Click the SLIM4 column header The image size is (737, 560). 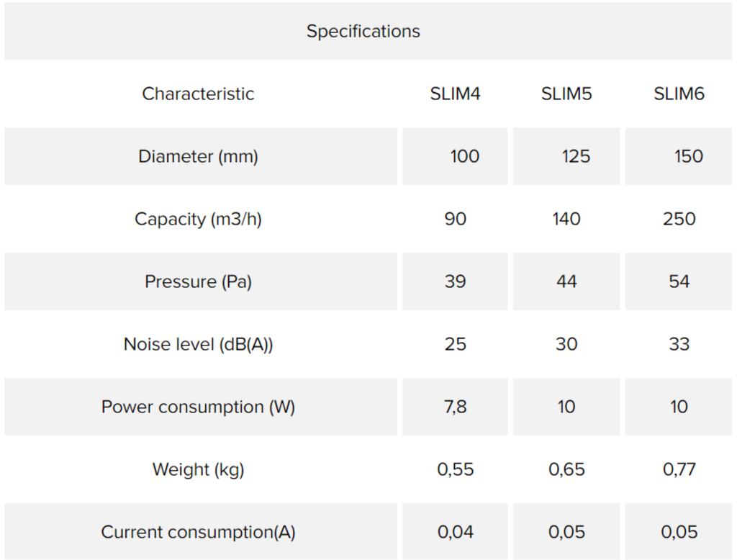[x=455, y=94]
